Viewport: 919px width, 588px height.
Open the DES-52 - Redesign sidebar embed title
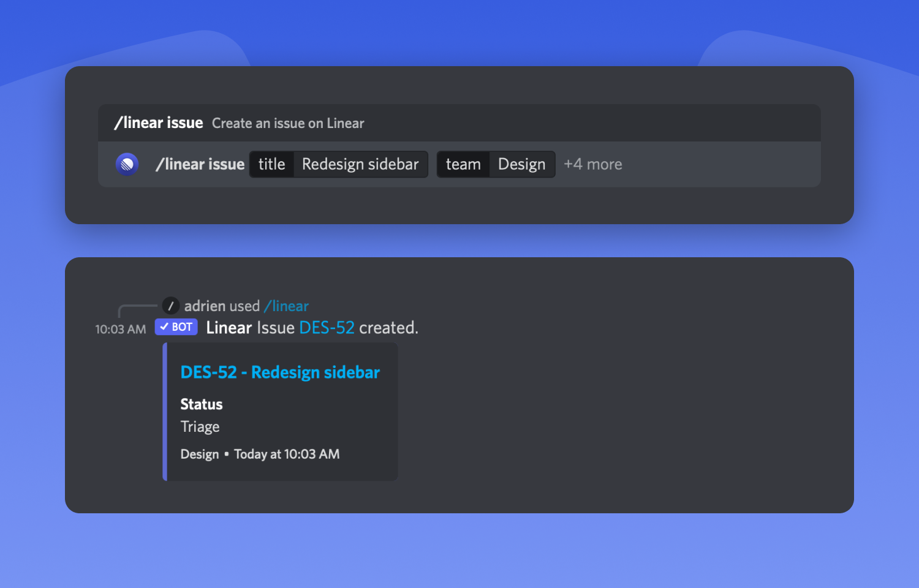pyautogui.click(x=280, y=372)
